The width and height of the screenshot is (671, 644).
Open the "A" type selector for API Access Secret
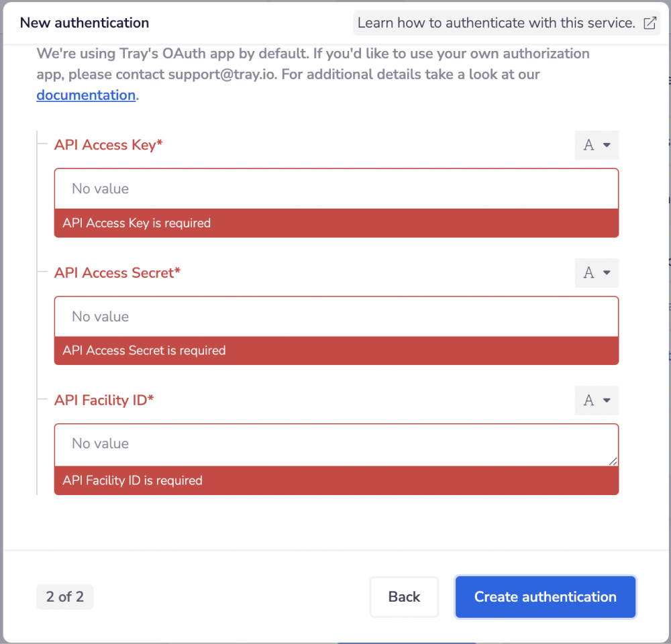coord(596,272)
